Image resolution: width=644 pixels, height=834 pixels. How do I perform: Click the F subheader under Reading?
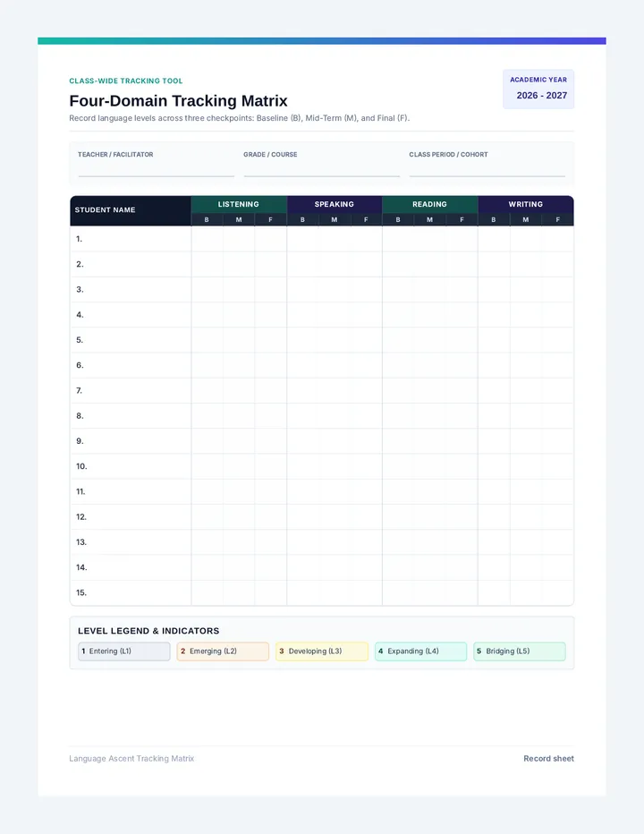[x=462, y=219]
